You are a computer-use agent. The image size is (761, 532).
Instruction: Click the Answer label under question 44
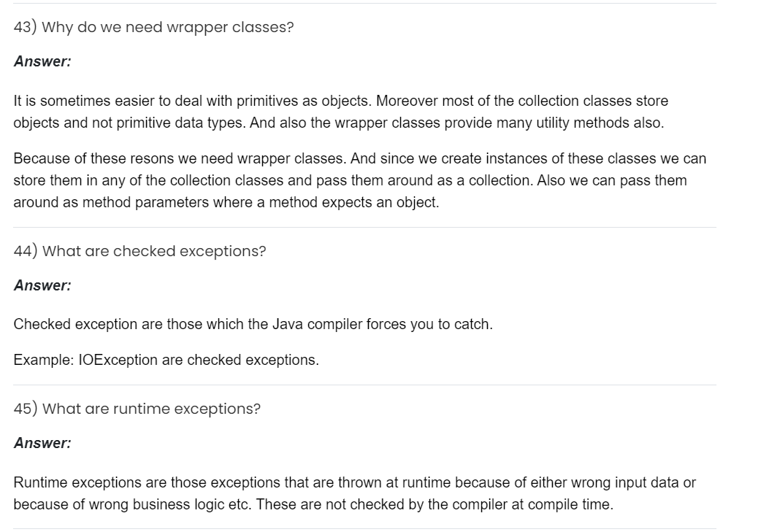(42, 286)
